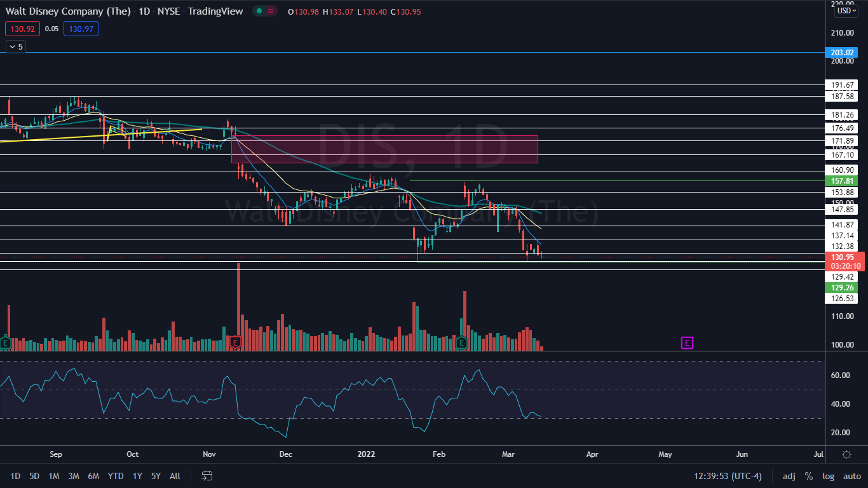Click the 191.67 price level label
Screen dimensions: 868x488
841,85
